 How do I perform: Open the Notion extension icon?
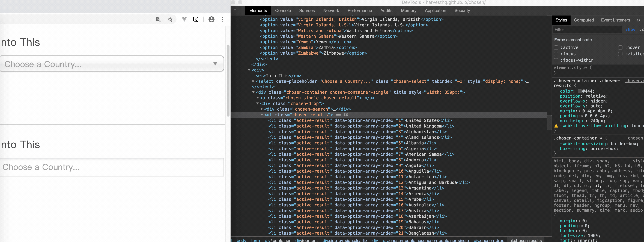(196, 19)
